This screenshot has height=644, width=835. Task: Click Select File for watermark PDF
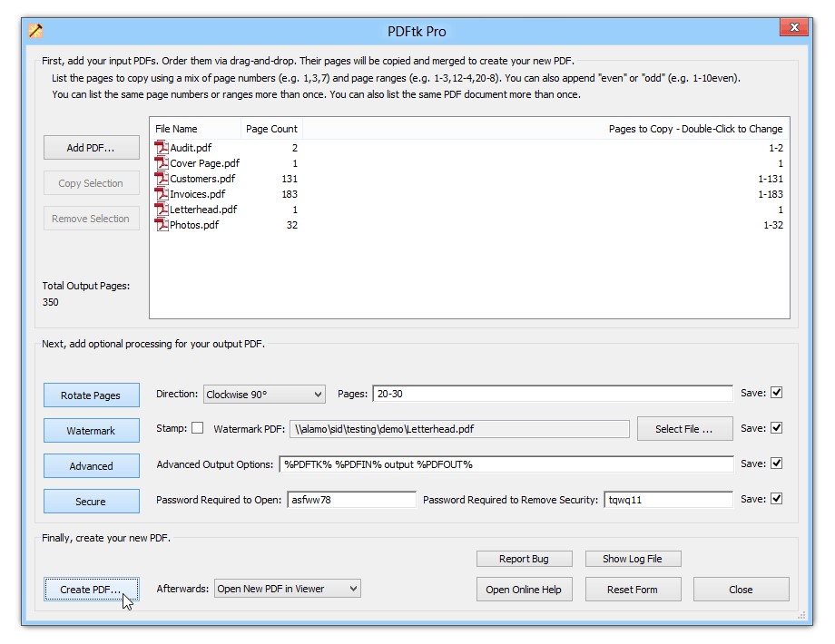(684, 429)
